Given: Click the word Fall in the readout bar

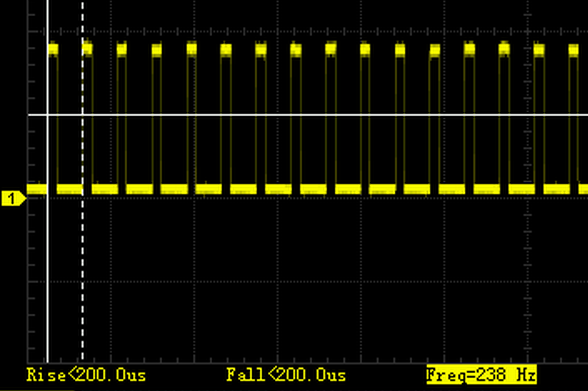Looking at the screenshot, I should (x=246, y=375).
